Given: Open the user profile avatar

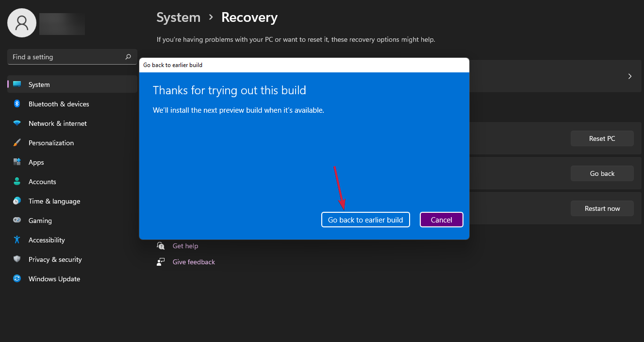Looking at the screenshot, I should click(21, 22).
